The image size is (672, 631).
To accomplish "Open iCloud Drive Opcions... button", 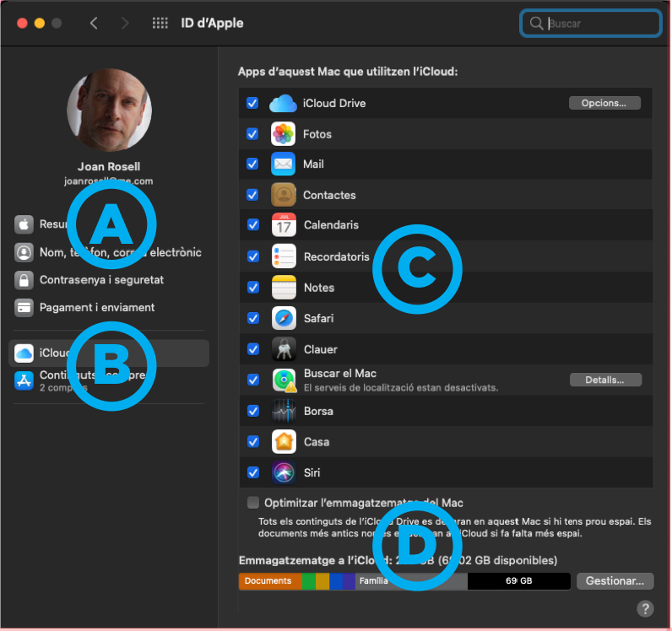I will point(604,103).
